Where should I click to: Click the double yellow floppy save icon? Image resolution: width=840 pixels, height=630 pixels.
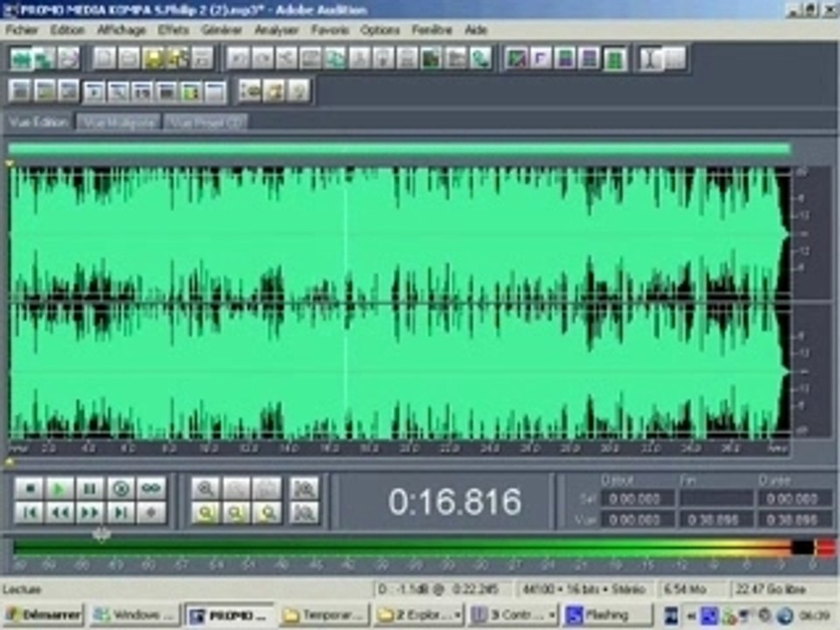click(178, 58)
